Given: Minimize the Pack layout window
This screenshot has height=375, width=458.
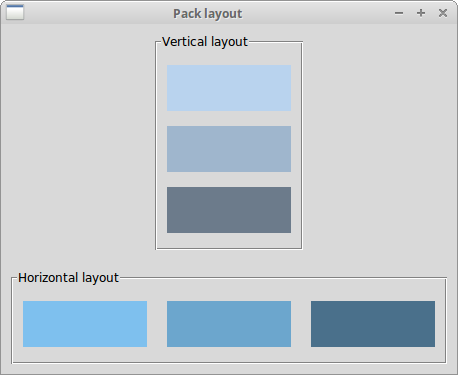Looking at the screenshot, I should coord(399,13).
